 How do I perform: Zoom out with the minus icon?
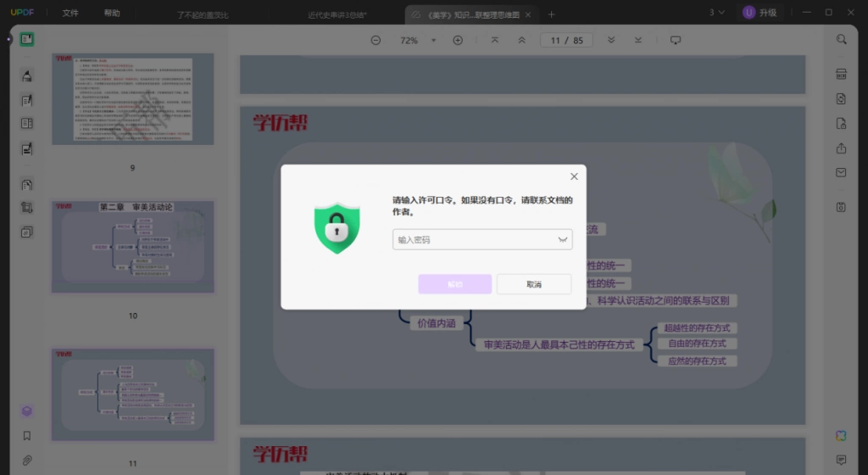click(x=376, y=41)
